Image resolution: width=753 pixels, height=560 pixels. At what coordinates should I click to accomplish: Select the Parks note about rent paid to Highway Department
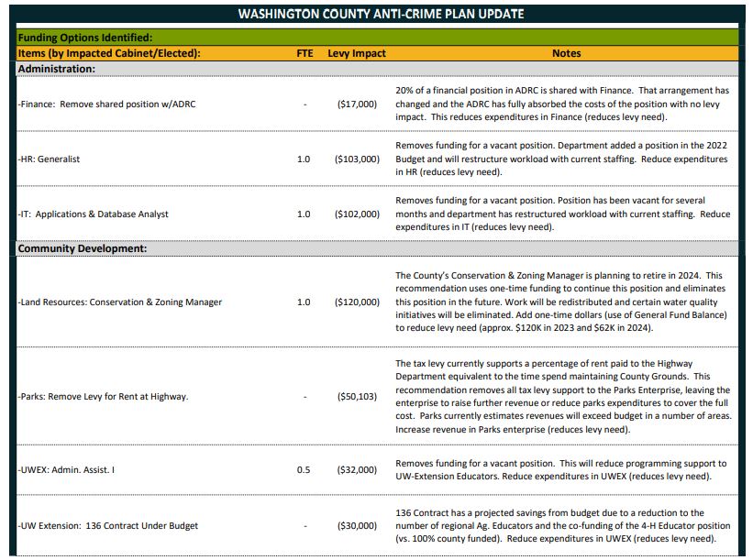pos(563,396)
